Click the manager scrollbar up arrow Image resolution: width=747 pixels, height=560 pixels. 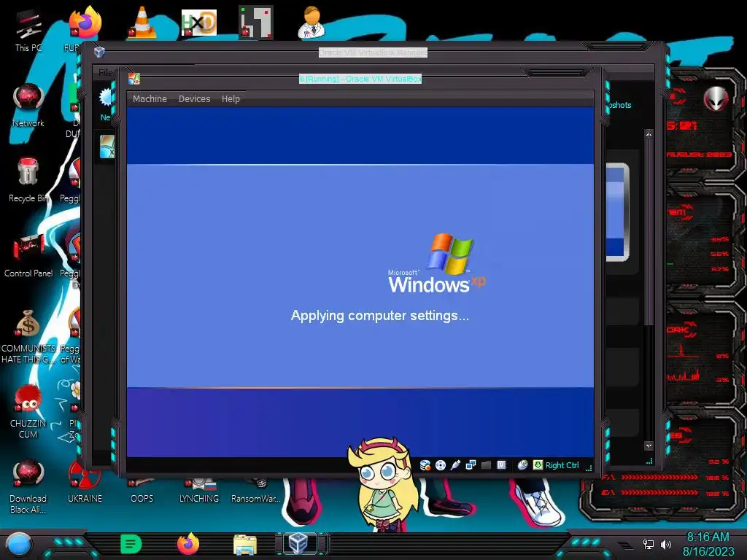point(649,134)
